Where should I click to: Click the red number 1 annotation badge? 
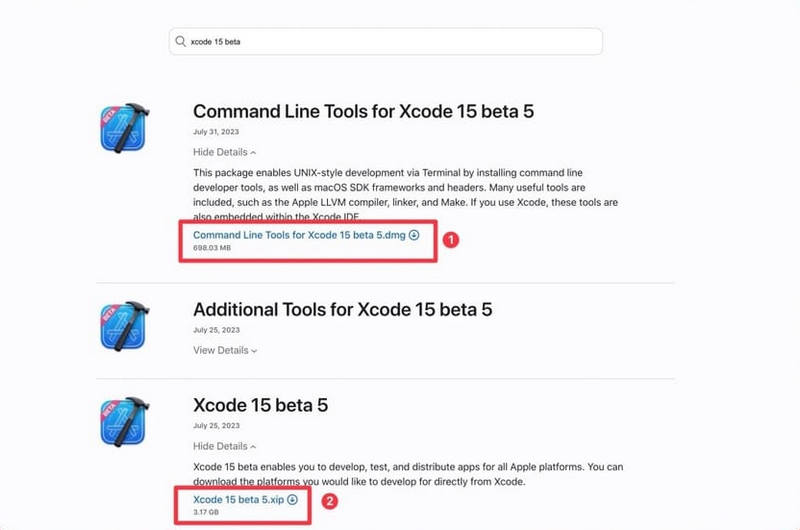click(451, 240)
